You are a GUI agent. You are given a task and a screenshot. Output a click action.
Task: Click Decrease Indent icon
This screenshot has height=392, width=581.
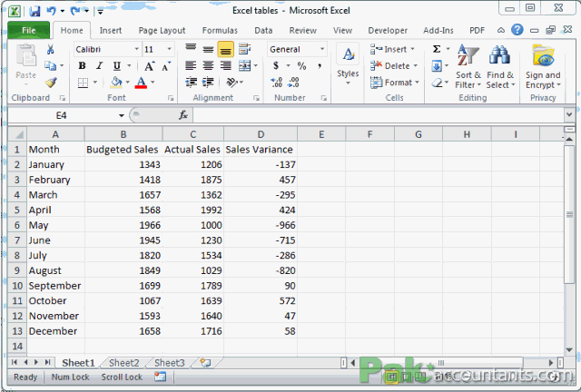[x=191, y=83]
